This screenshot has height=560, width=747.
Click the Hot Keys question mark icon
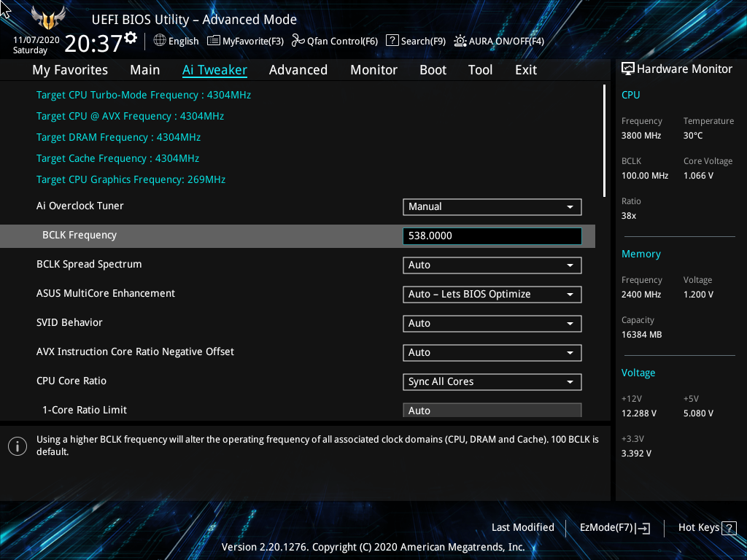tap(729, 528)
